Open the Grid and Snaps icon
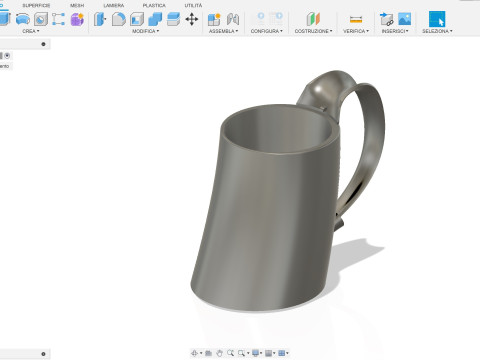Viewport: 480px width, 360px height. (268, 353)
